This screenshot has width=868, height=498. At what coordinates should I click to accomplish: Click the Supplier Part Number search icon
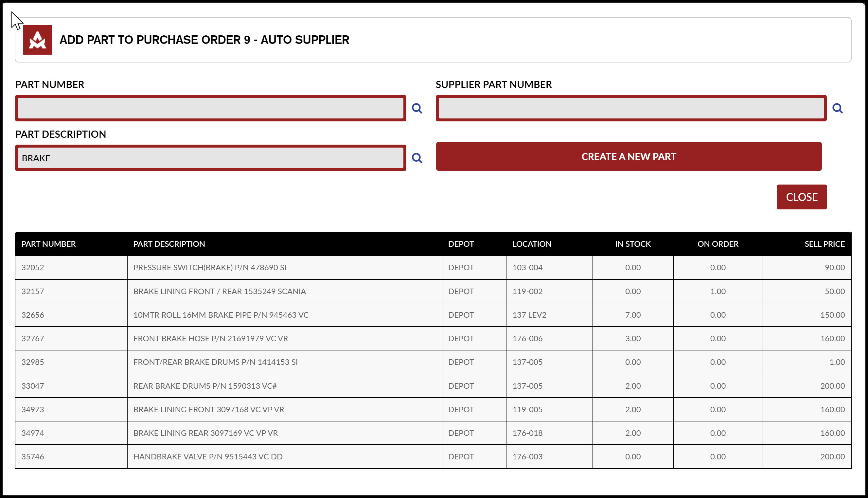click(837, 108)
